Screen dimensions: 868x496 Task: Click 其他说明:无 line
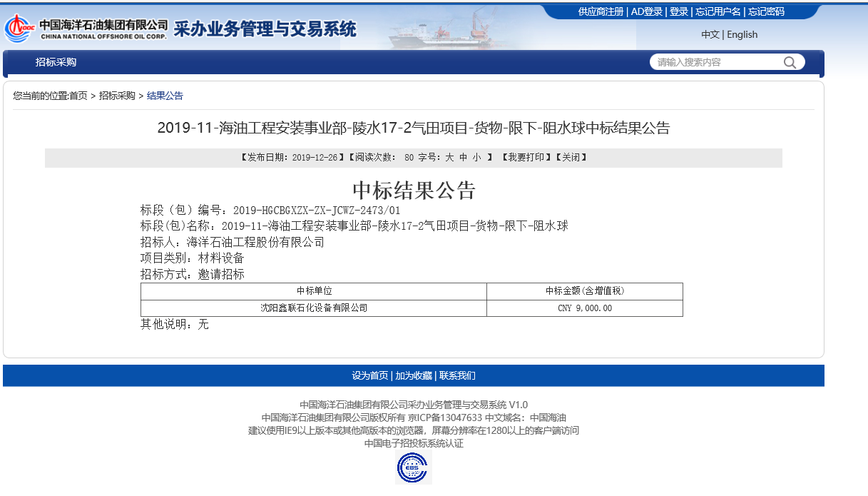[175, 324]
